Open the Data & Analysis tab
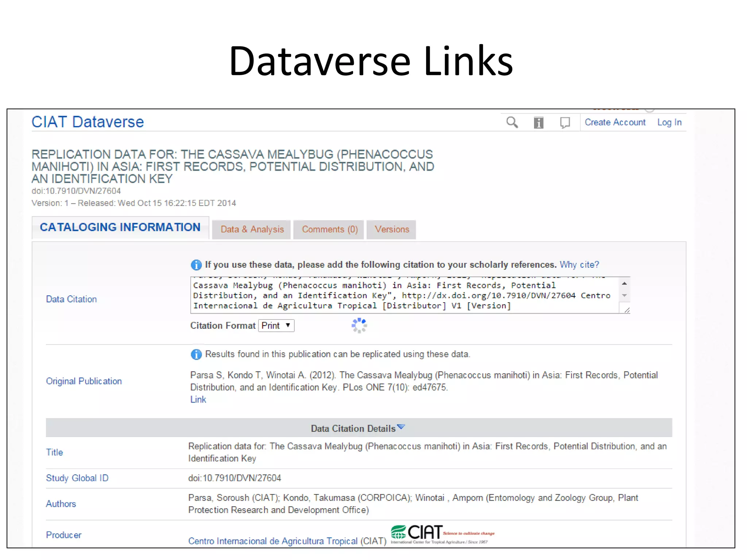Screen dimensions: 747x560 (252, 229)
